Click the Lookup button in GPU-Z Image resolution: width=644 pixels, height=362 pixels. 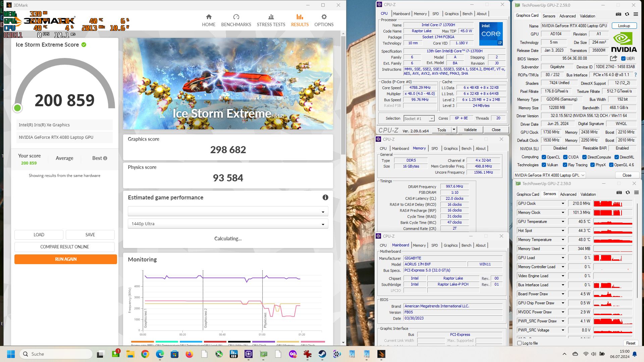coord(624,26)
